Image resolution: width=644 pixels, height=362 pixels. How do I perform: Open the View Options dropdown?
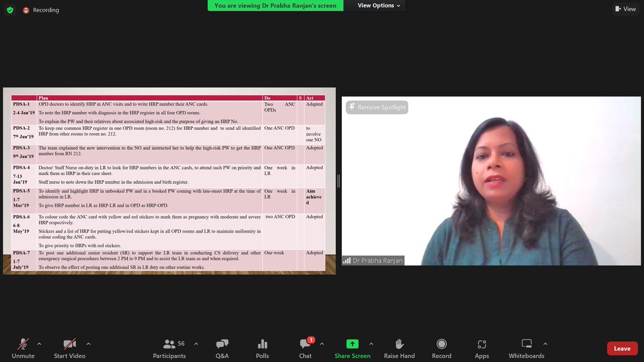(379, 5)
